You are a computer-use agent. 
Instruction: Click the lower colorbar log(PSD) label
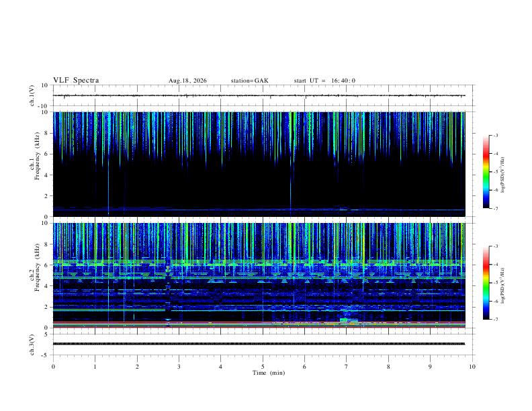coord(503,286)
